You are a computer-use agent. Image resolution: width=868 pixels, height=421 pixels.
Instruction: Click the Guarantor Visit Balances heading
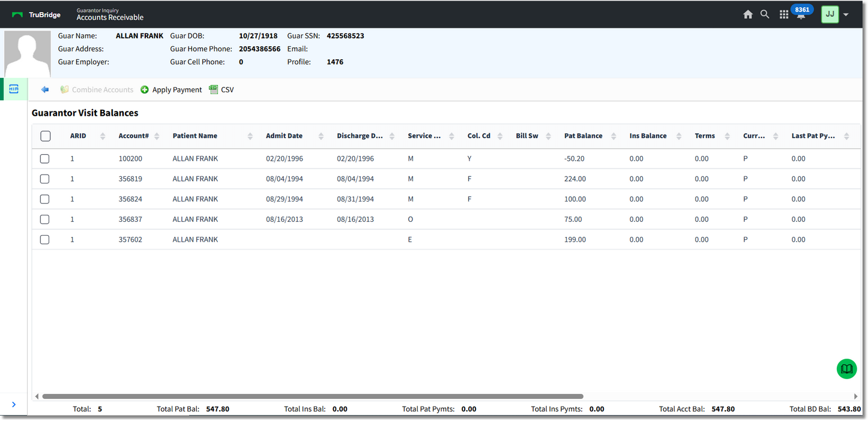85,113
